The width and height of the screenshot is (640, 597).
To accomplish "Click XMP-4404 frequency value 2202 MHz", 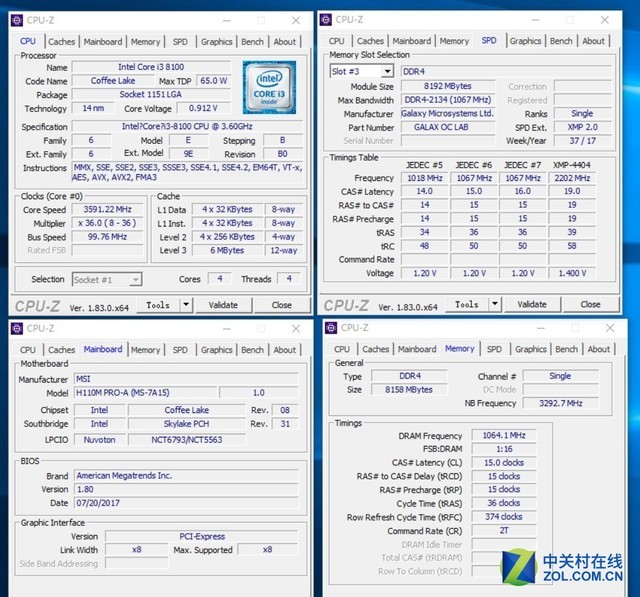I will click(572, 178).
